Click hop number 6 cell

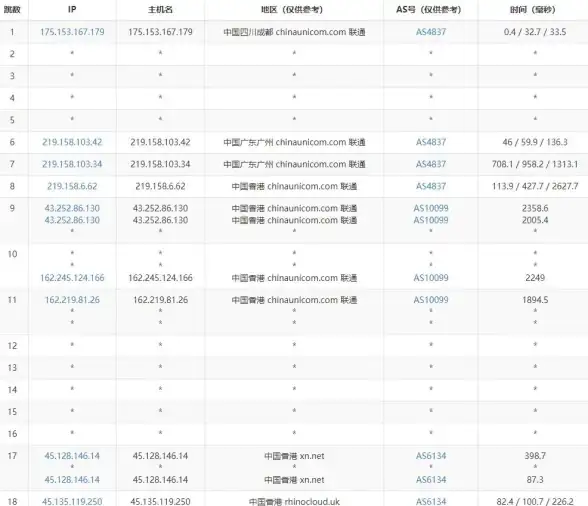[12, 142]
